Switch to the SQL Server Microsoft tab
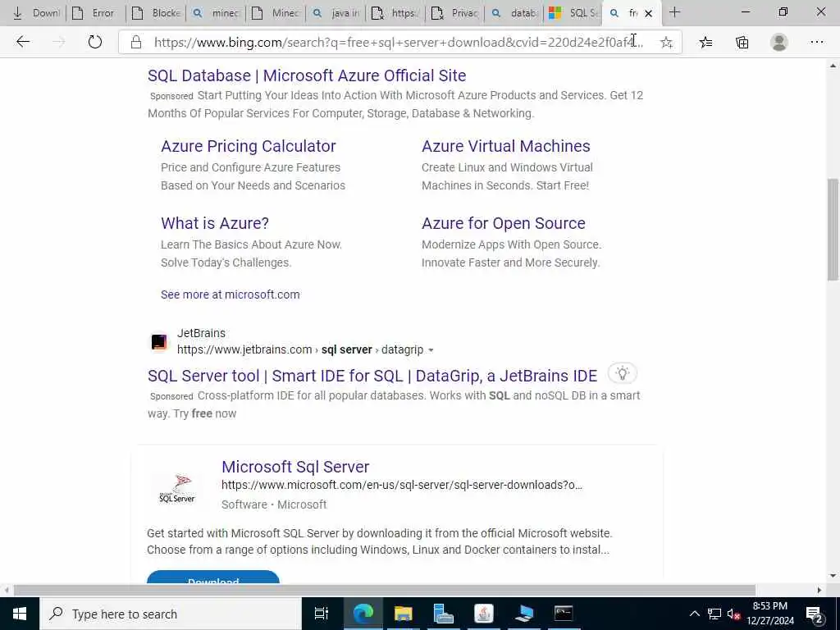 point(573,13)
